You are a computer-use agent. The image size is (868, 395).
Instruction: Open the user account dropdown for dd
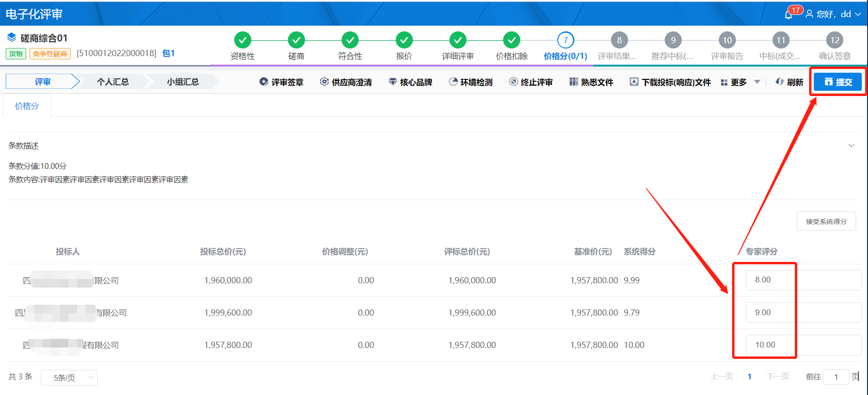pos(833,14)
